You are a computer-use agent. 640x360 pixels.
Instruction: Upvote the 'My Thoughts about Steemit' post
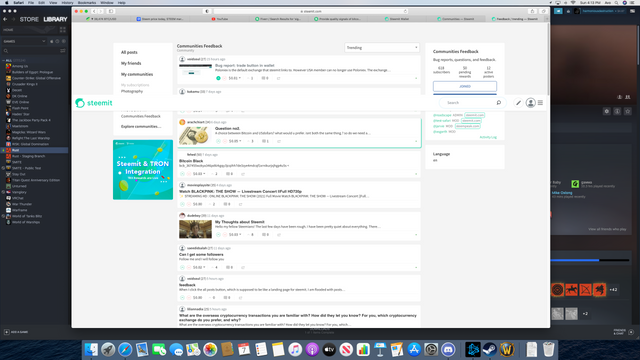[218, 235]
